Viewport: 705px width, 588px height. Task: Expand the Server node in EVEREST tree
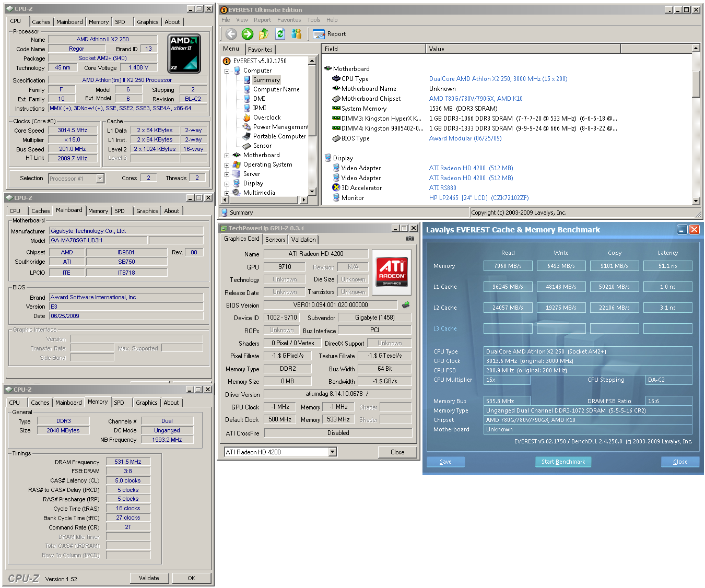[x=227, y=174]
